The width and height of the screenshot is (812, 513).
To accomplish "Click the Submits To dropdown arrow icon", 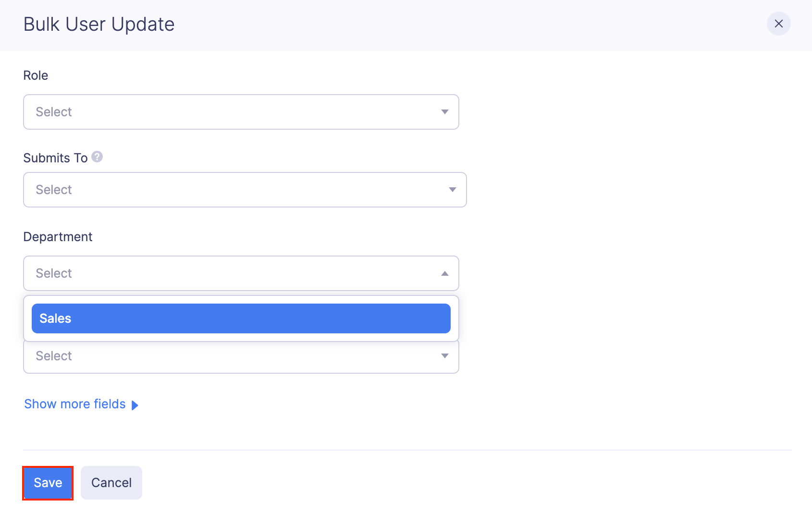I will tap(452, 190).
